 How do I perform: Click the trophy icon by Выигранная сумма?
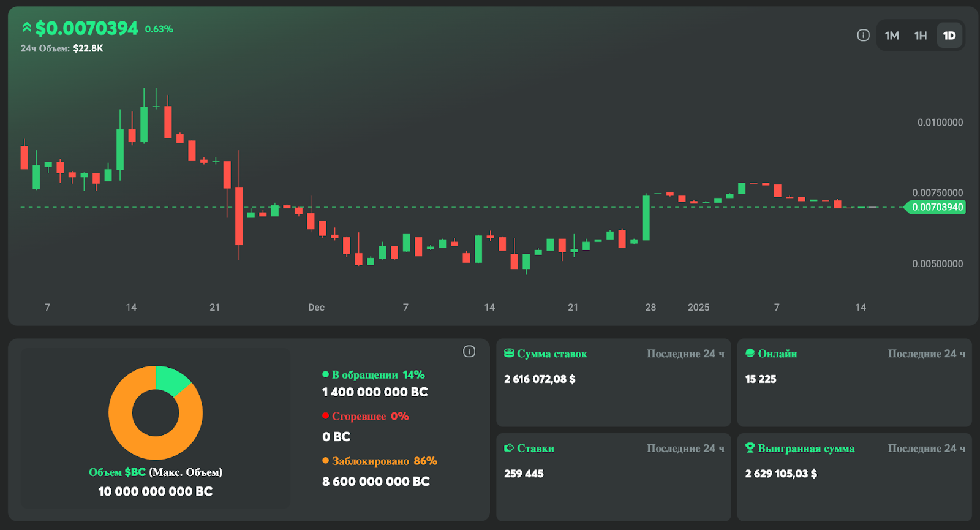[x=750, y=448]
